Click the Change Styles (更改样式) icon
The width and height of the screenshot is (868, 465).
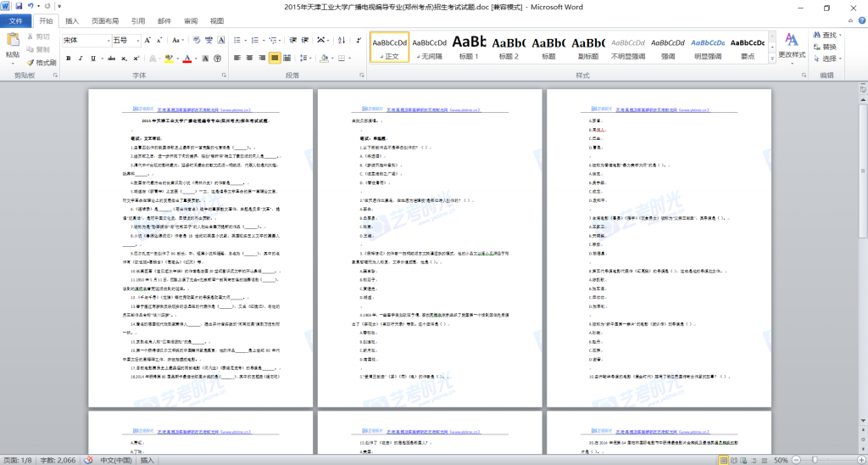(792, 45)
